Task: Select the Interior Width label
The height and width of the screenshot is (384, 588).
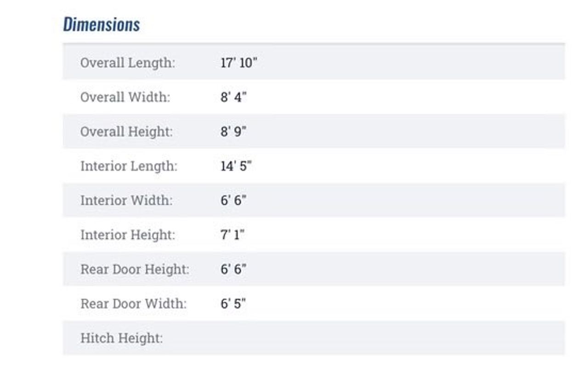Action: click(x=126, y=201)
